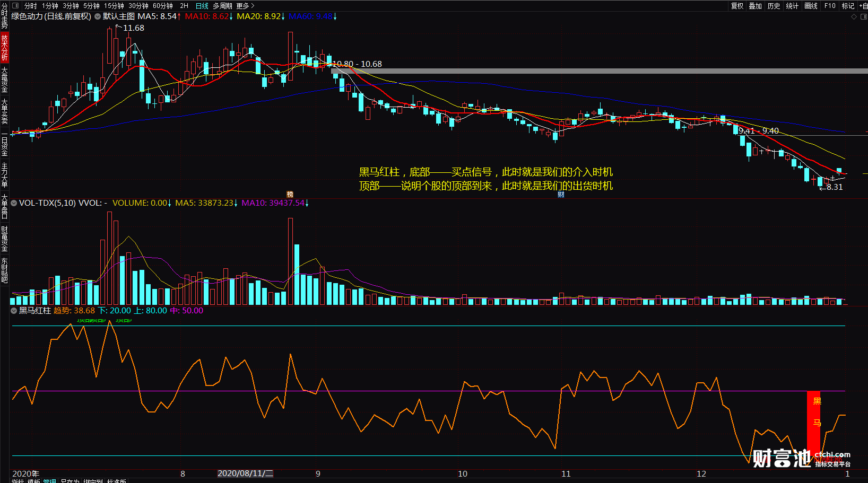Click the 黑马红柱 indicator name label
The image size is (868, 483).
(35, 311)
